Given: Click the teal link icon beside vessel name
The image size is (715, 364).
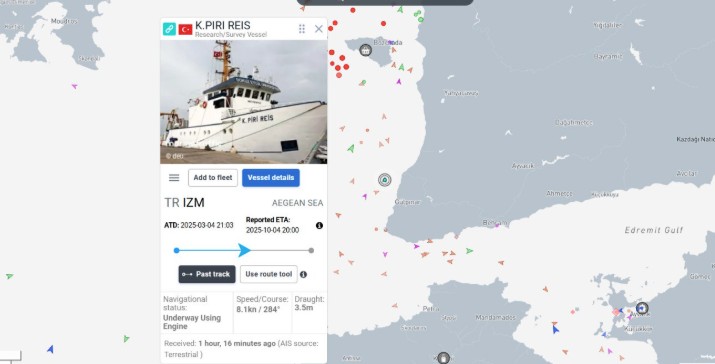Looking at the screenshot, I should click(x=169, y=29).
